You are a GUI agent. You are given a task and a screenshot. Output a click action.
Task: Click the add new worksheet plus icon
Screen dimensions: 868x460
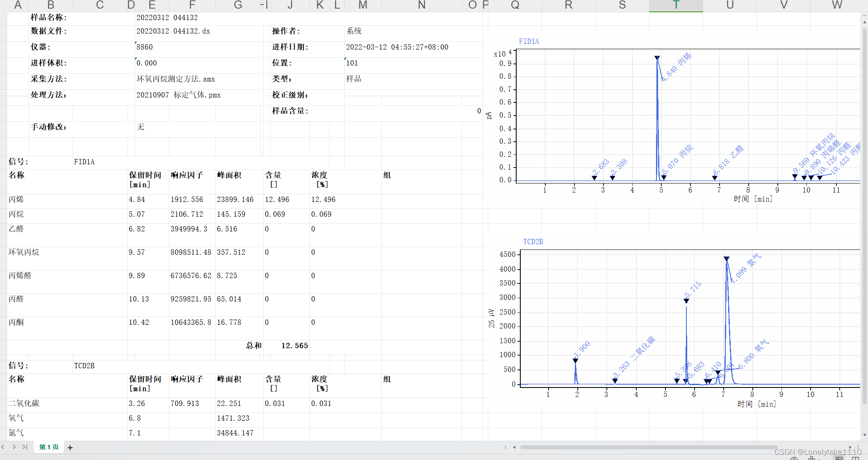tap(70, 447)
